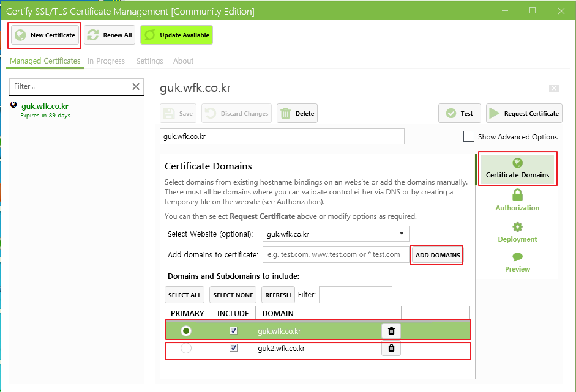
Task: Click the New Certificate button
Action: pyautogui.click(x=45, y=35)
